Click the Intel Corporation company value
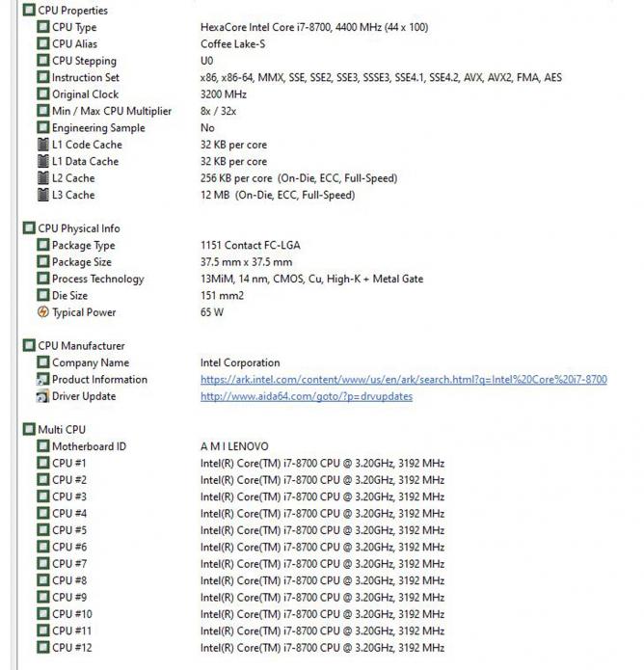This screenshot has height=670, width=644. click(x=240, y=362)
